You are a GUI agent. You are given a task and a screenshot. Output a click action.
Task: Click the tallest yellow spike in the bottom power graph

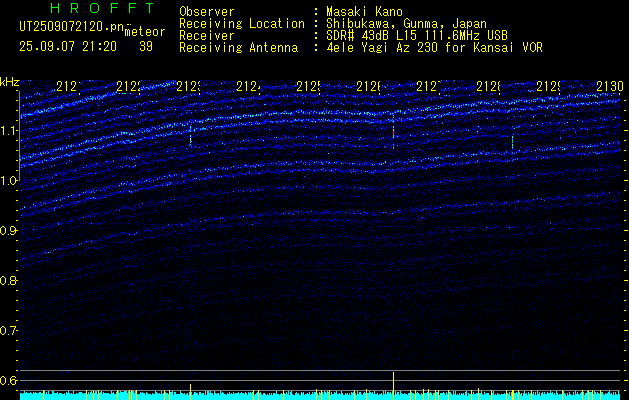point(394,386)
